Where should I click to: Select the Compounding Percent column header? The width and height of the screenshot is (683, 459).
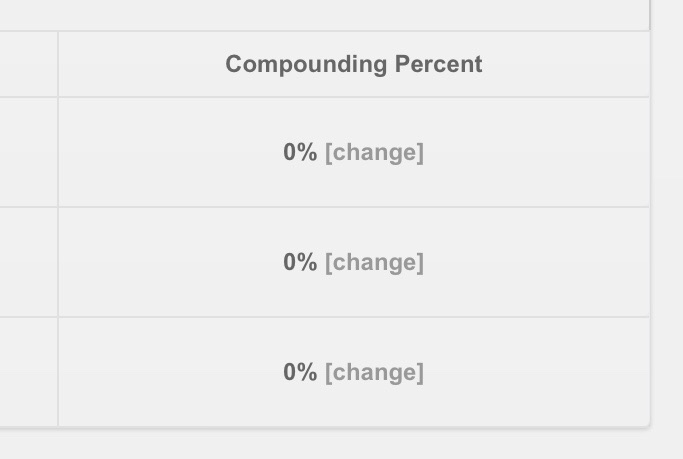(x=353, y=64)
